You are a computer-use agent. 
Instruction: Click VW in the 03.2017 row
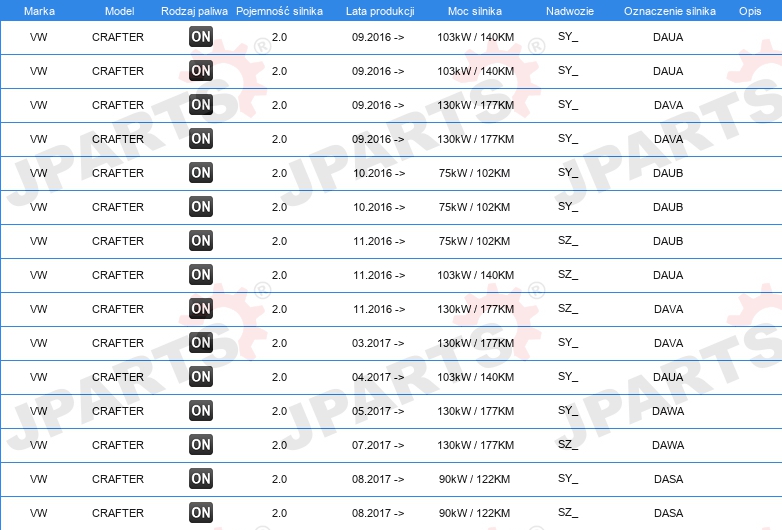[38, 343]
